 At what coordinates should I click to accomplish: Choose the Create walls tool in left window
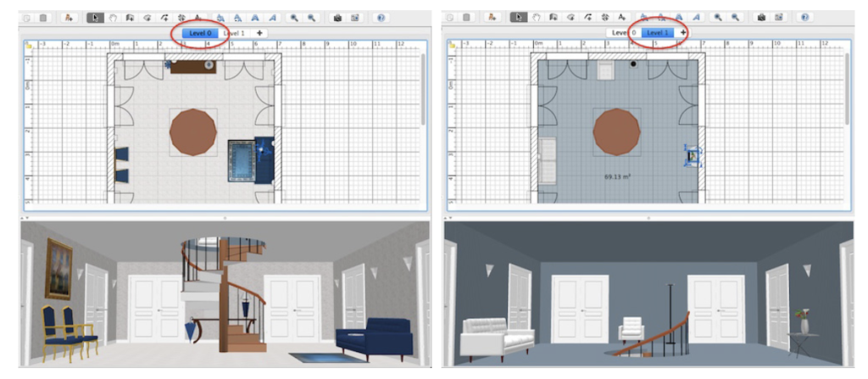point(130,17)
